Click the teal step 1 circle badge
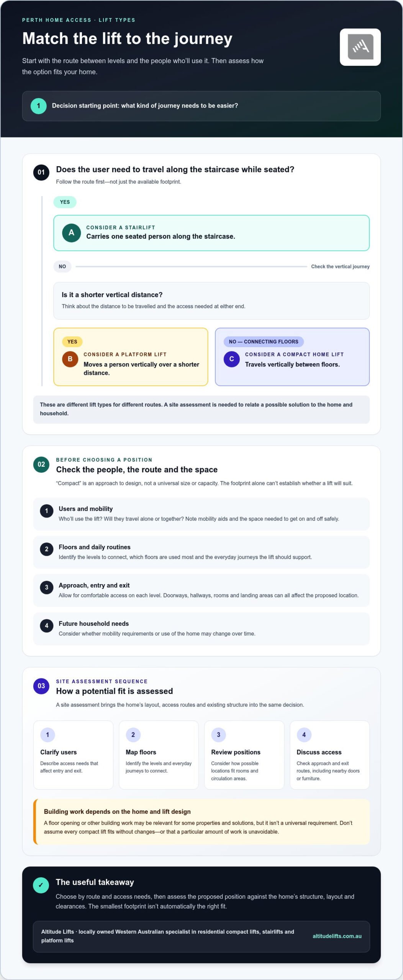This screenshot has height=980, width=403. pos(38,106)
